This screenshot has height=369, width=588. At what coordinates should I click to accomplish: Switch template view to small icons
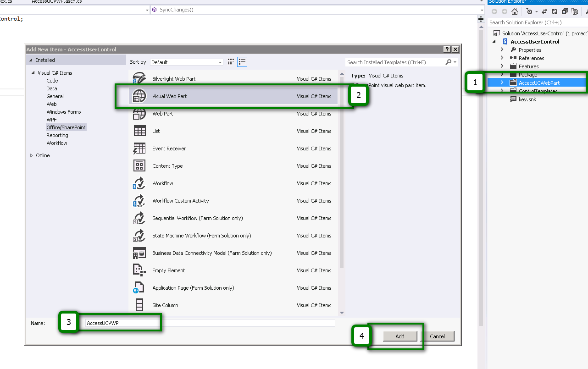242,61
